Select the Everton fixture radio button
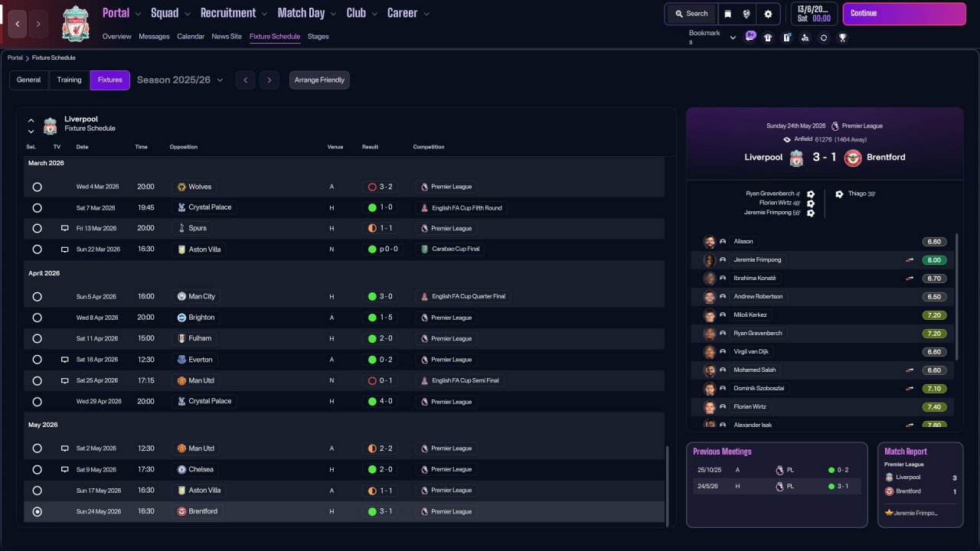980x551 pixels. (x=37, y=360)
